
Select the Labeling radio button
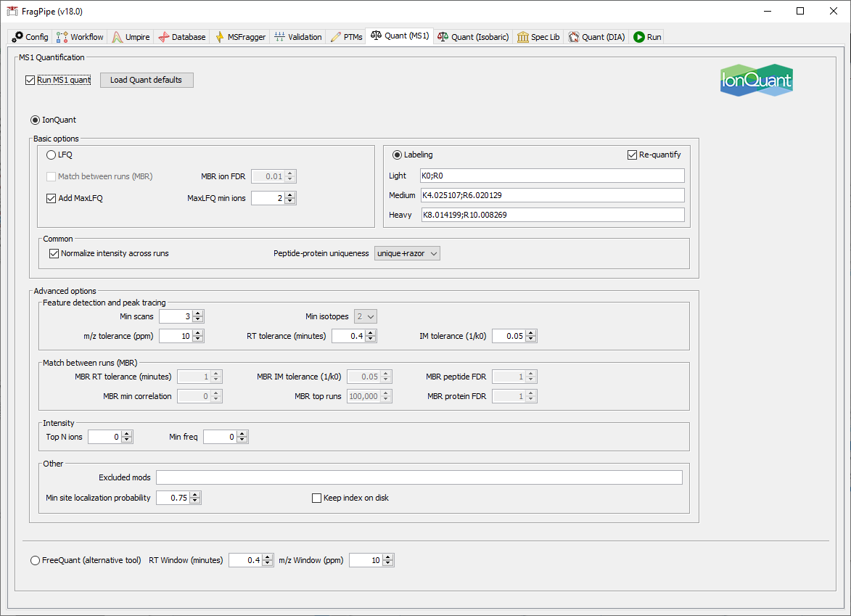398,155
